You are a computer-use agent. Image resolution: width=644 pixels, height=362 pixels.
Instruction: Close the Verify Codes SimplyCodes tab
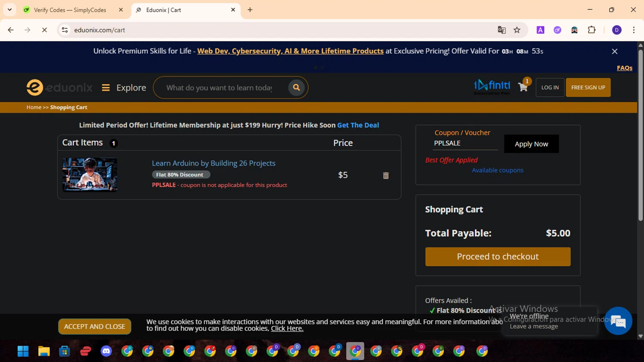121,10
